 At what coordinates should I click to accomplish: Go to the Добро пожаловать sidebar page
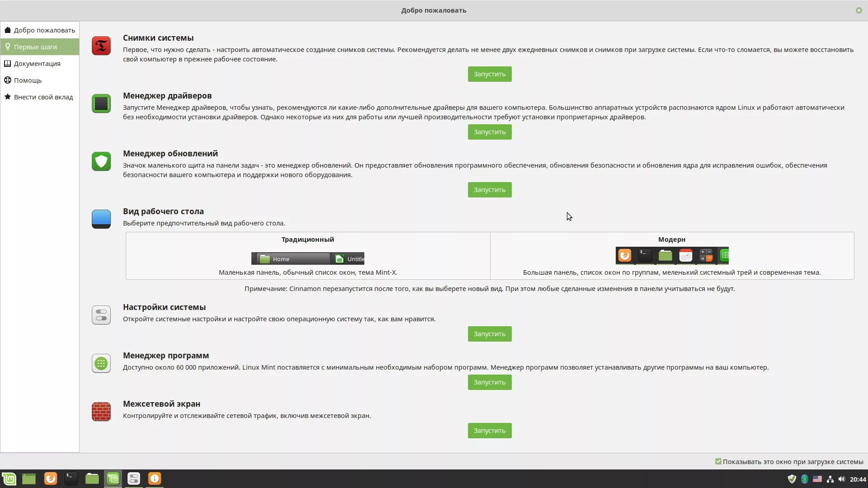(44, 30)
